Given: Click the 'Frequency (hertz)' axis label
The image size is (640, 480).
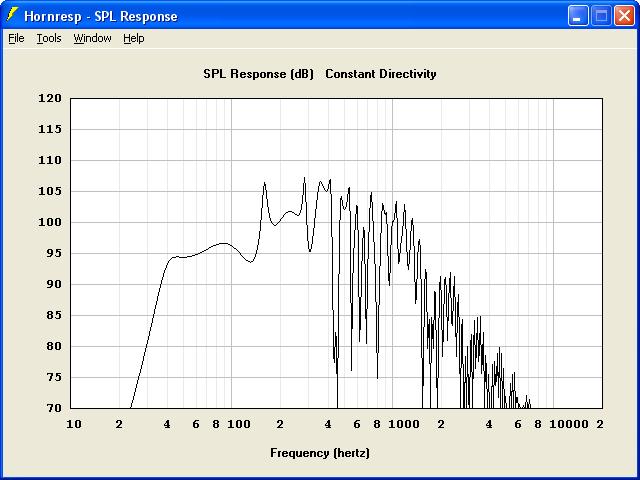Looking at the screenshot, I should (x=320, y=453).
